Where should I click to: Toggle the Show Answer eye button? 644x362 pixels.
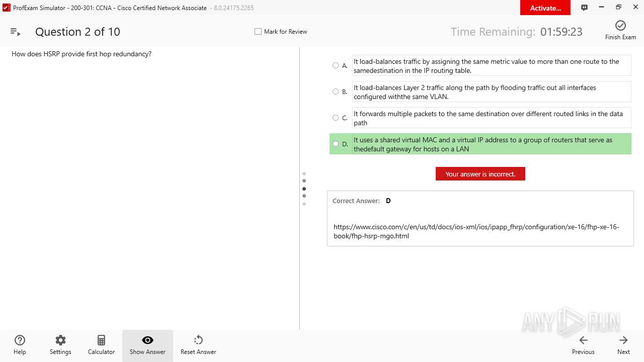(x=147, y=345)
